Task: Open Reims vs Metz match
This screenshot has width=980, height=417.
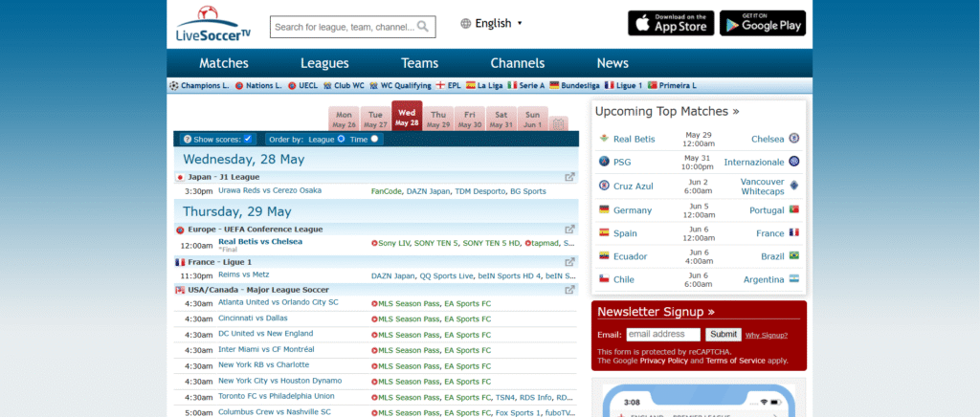Action: click(x=244, y=274)
